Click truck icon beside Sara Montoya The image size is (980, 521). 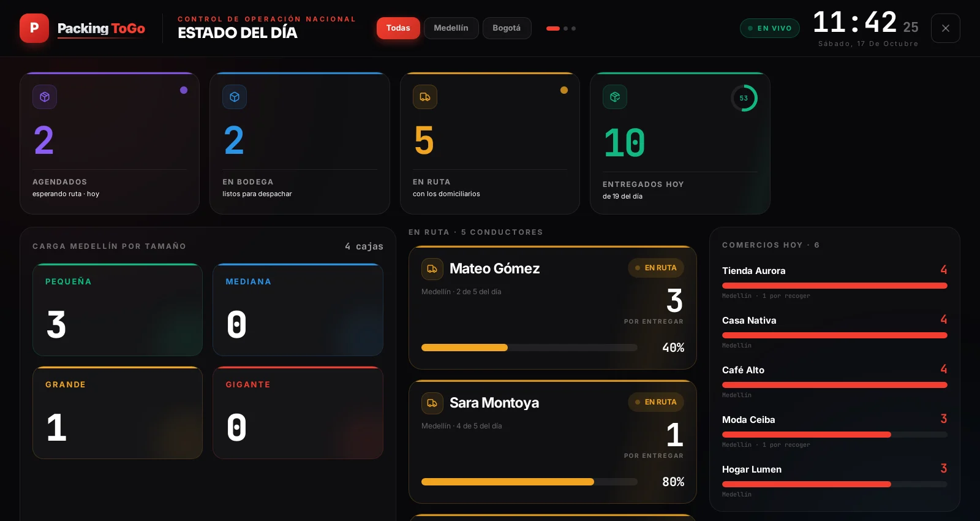(x=432, y=403)
